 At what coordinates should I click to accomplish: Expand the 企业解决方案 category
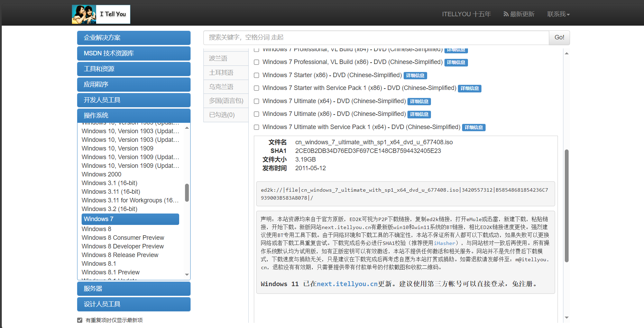tap(134, 38)
